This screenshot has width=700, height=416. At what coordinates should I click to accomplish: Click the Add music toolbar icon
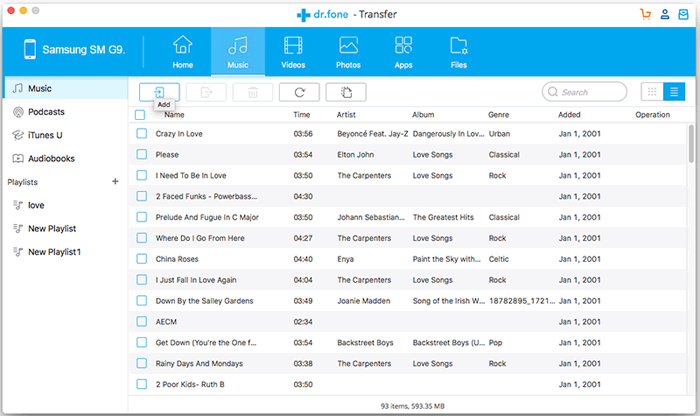tap(160, 92)
